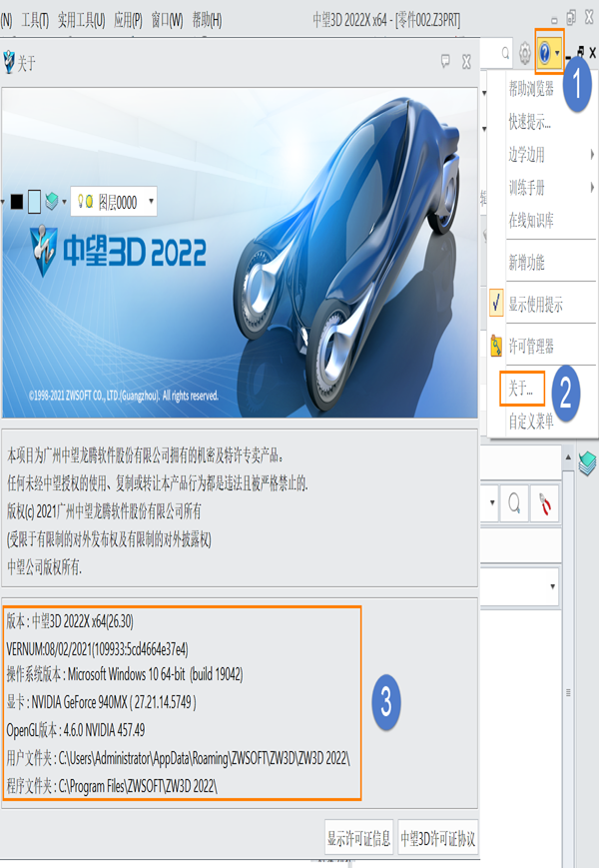Open the 图层0000 layer combo box
The width and height of the screenshot is (599, 868).
(x=114, y=202)
